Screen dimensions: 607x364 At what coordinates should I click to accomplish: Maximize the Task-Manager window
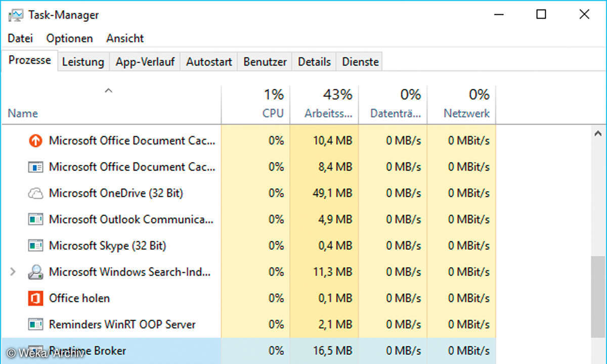[x=541, y=15]
